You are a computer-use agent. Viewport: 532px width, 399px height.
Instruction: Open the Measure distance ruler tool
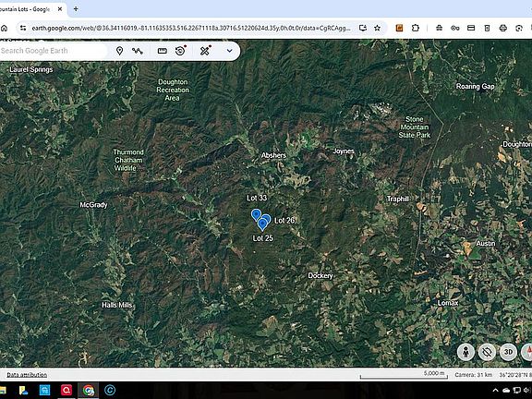click(163, 51)
